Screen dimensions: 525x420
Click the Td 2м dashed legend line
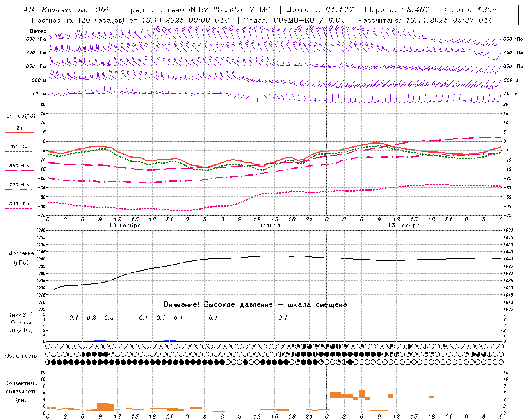click(x=18, y=151)
